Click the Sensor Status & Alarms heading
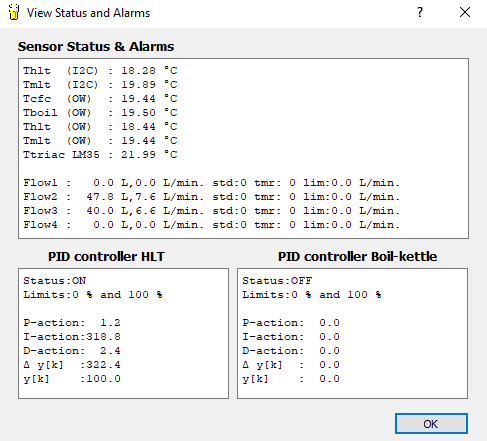Image resolution: width=487 pixels, height=441 pixels. pyautogui.click(x=96, y=46)
